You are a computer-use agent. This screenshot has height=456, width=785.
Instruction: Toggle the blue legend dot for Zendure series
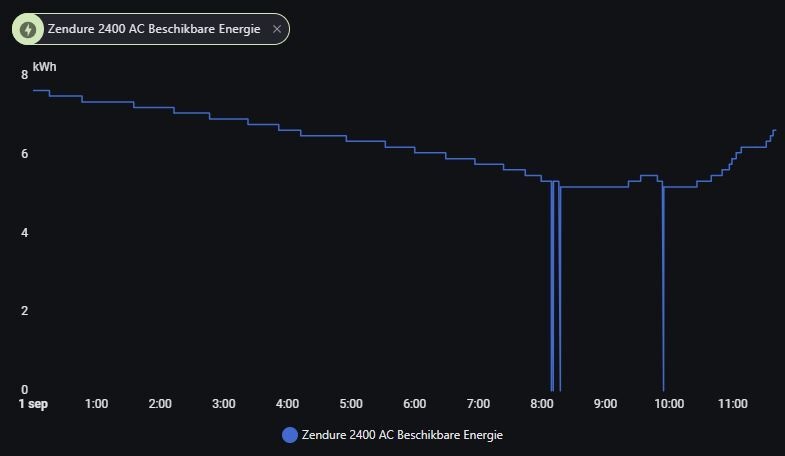(x=290, y=435)
